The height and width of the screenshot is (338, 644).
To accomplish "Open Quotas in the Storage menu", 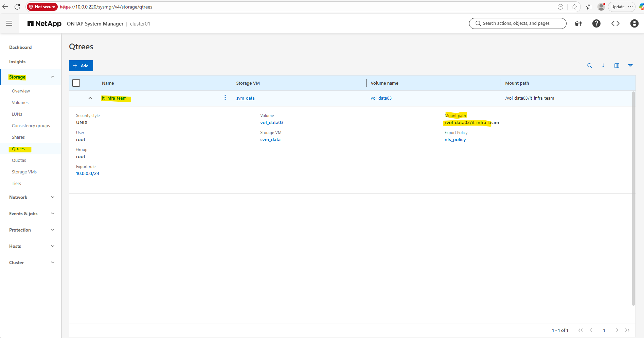I will pyautogui.click(x=19, y=160).
